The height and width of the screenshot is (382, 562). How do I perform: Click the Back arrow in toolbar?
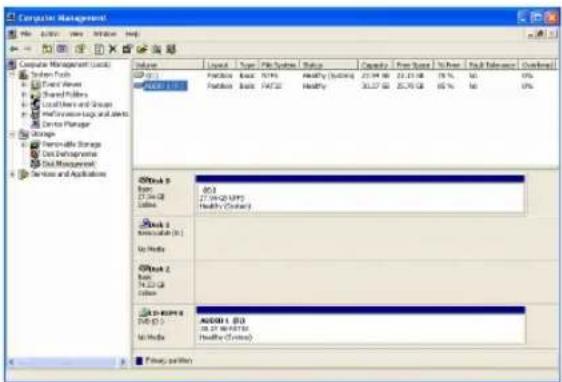coord(14,49)
